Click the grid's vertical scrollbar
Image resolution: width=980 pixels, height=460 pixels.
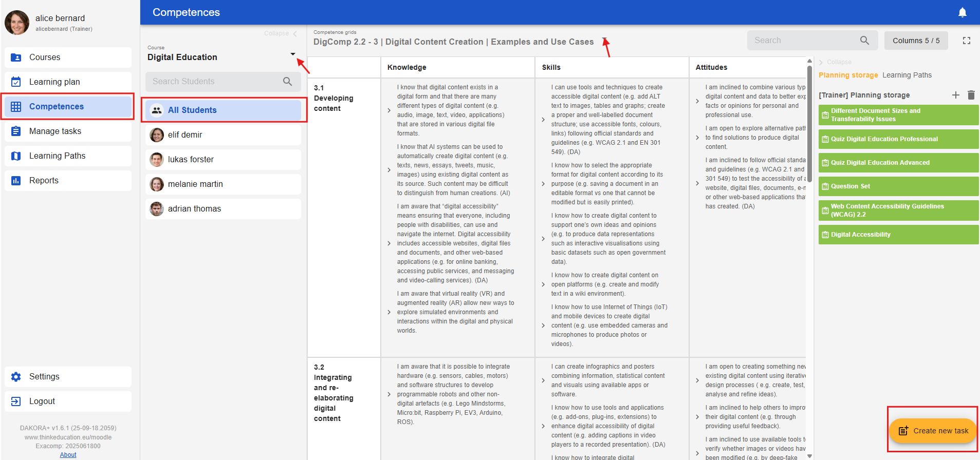point(809,123)
